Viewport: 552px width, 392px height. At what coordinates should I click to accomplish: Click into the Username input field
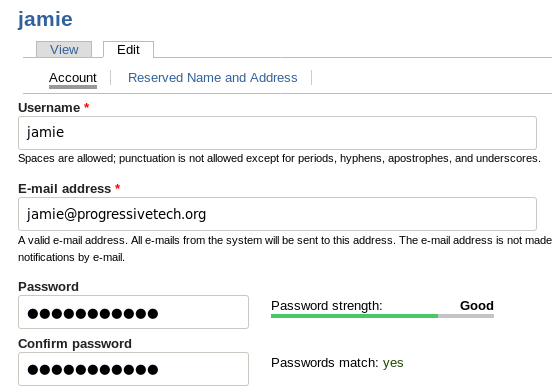coord(277,133)
